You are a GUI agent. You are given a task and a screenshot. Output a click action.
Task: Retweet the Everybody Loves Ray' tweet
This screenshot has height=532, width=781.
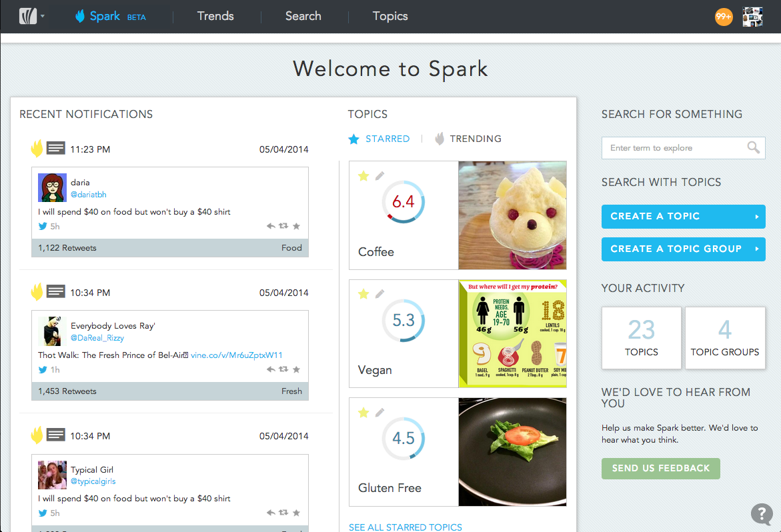[283, 369]
